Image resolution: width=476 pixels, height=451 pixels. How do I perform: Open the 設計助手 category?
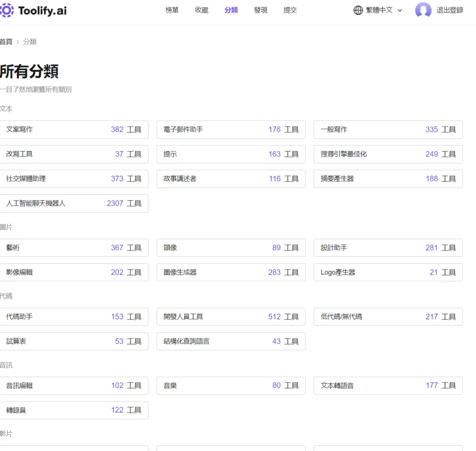388,248
